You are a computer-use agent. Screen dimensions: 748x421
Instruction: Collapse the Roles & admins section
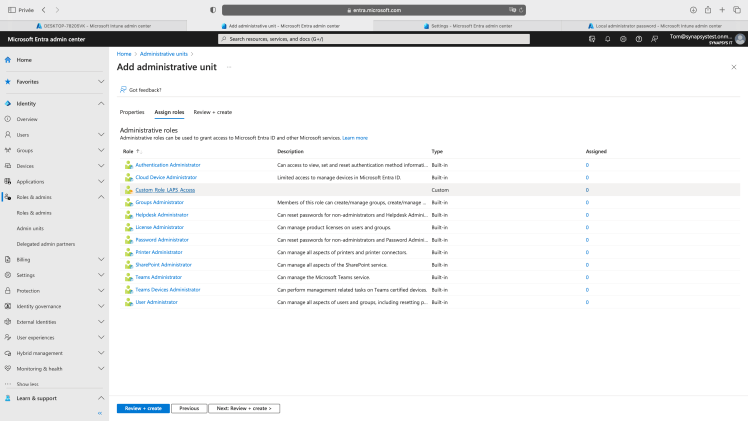click(x=101, y=197)
